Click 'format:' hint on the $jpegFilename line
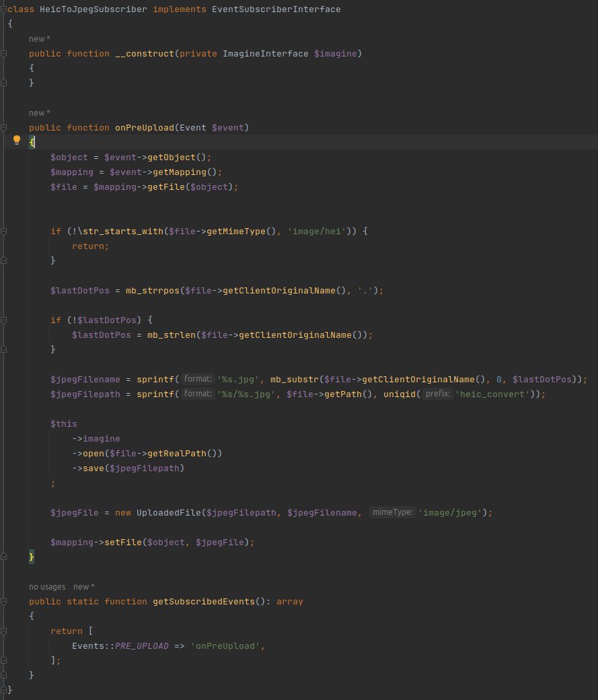 pyautogui.click(x=198, y=379)
